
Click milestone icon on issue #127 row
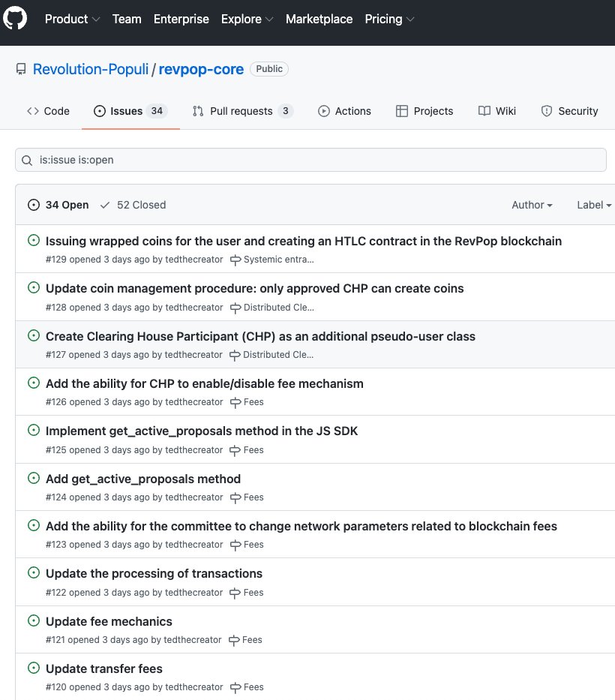(235, 355)
